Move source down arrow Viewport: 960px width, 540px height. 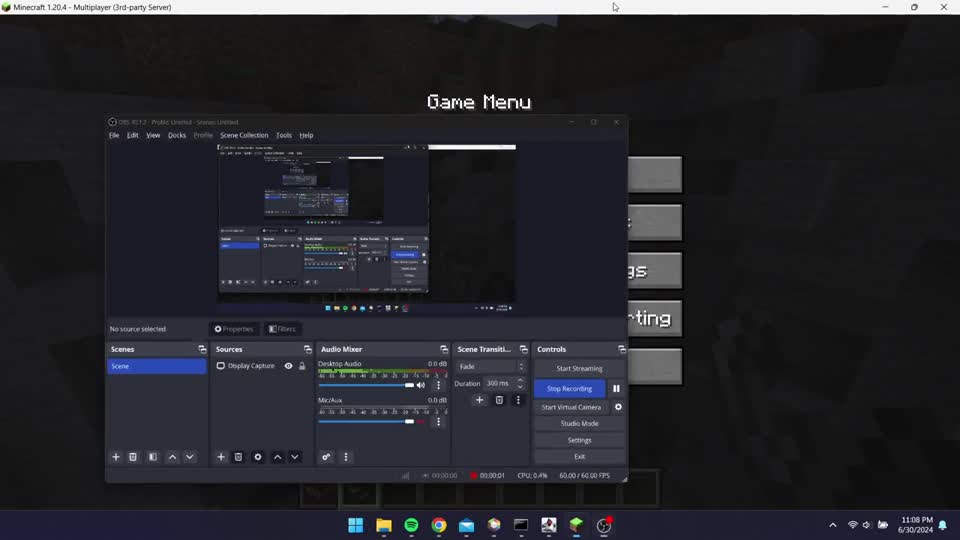click(x=294, y=457)
